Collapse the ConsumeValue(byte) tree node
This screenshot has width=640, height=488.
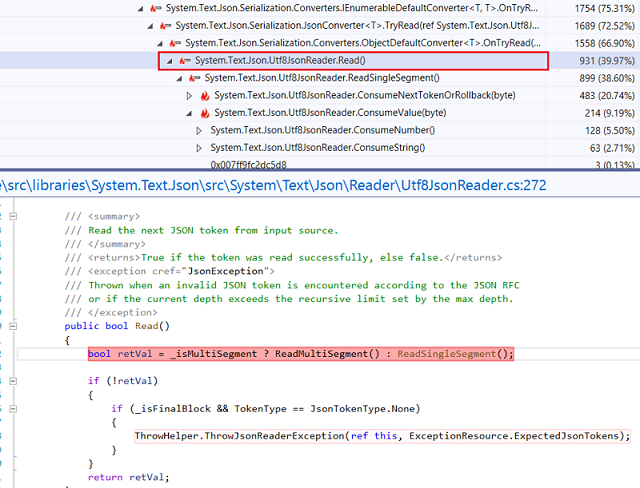pyautogui.click(x=189, y=113)
